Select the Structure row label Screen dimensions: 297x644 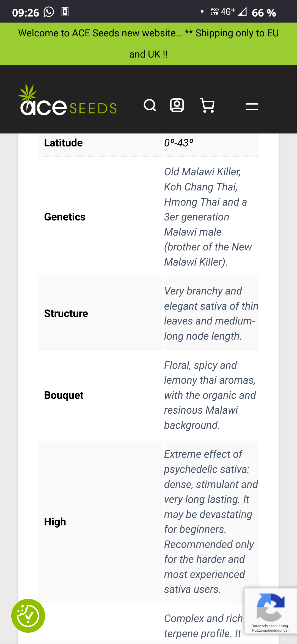[x=66, y=313]
